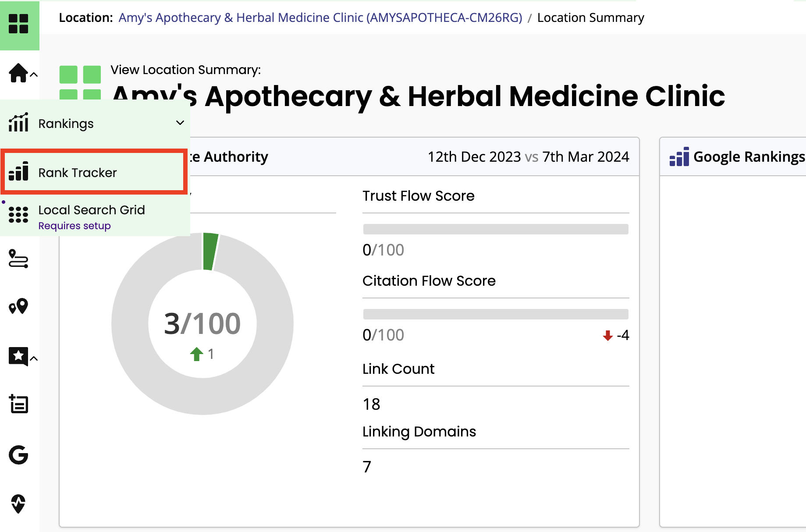
Task: Open the dashboard grid icon
Action: click(18, 24)
